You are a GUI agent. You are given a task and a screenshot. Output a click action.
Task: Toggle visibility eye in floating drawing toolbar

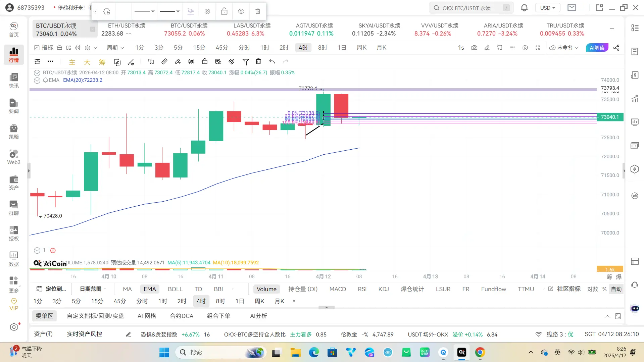click(x=241, y=11)
